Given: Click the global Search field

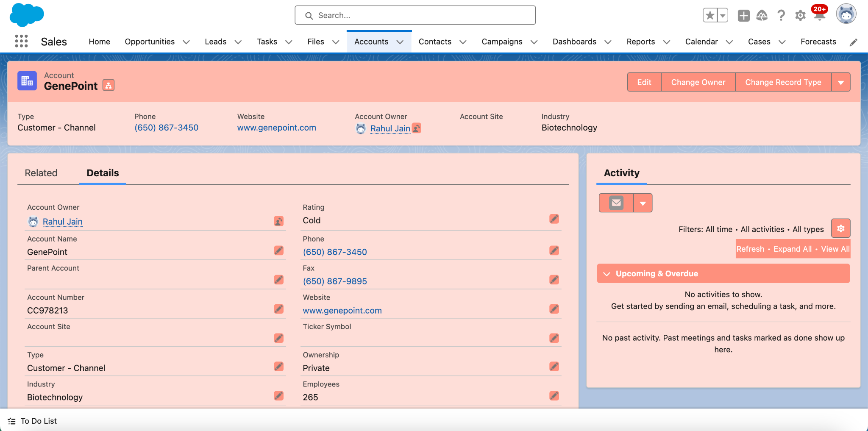Looking at the screenshot, I should [415, 15].
